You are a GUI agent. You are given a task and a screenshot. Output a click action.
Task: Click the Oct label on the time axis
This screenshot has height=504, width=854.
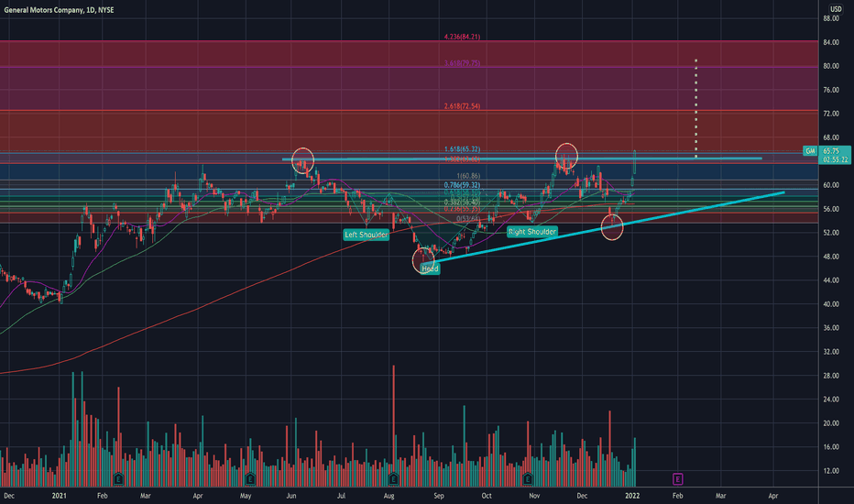(487, 496)
